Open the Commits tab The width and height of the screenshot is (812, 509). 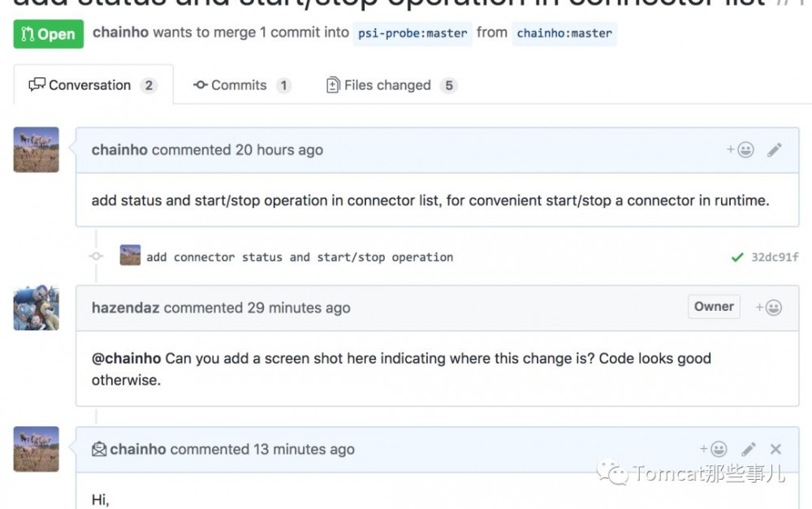tap(241, 85)
